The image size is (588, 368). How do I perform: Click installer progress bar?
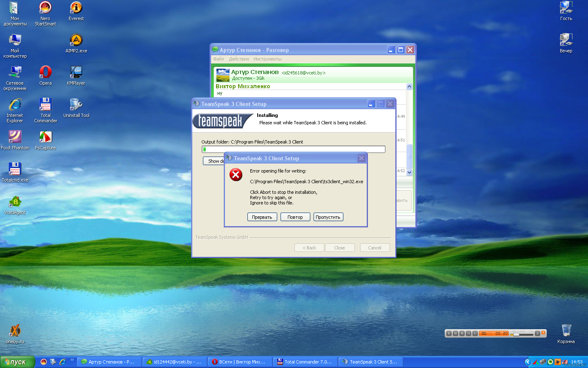(294, 149)
